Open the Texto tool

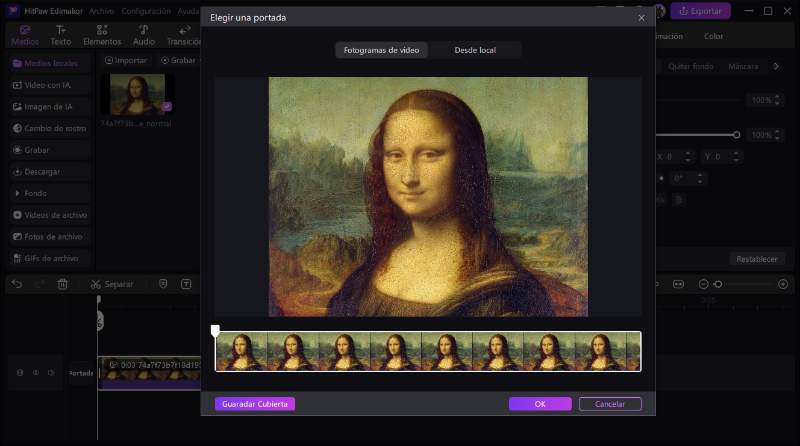61,35
